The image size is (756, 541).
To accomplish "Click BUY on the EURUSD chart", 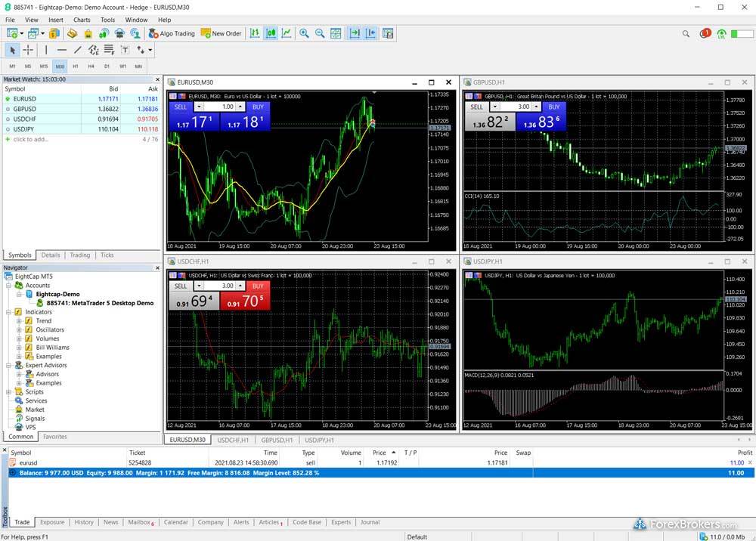I will (x=258, y=107).
